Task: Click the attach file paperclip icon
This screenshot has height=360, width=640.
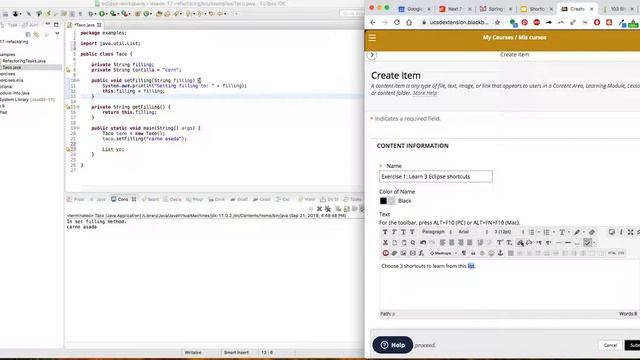Action: (x=394, y=253)
